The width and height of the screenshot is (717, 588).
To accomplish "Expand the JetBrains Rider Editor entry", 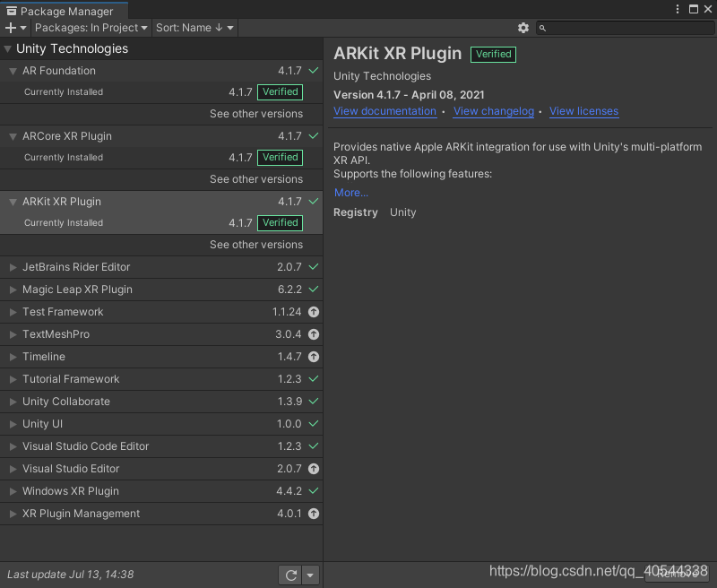I will click(x=13, y=267).
